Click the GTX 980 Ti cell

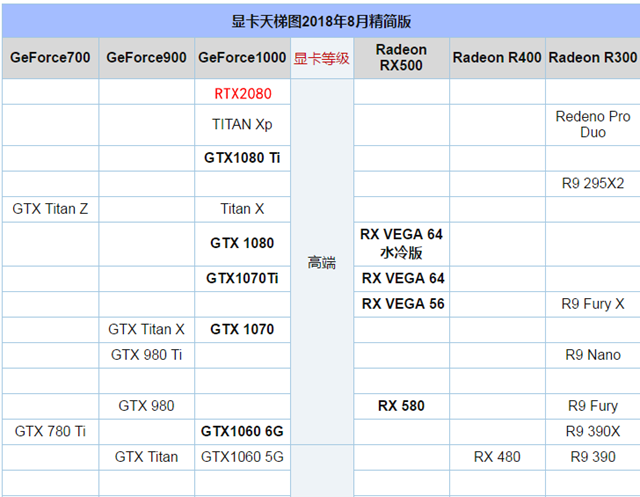click(x=146, y=354)
